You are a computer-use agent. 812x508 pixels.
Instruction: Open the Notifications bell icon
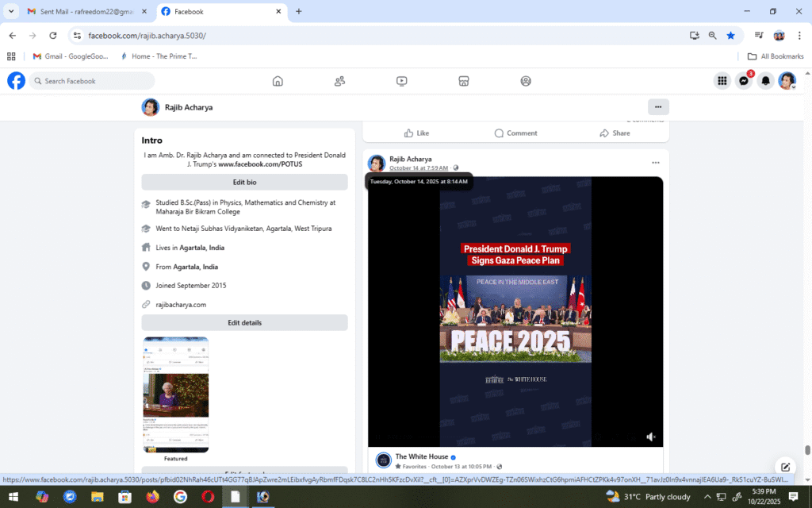[x=765, y=81]
